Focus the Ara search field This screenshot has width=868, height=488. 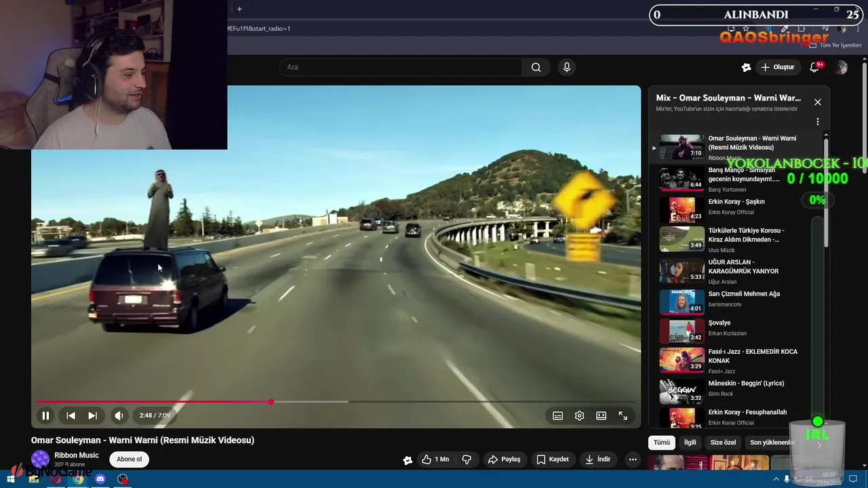click(x=400, y=67)
